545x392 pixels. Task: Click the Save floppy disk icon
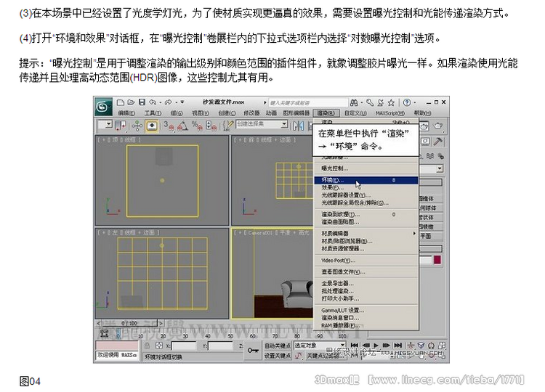(142, 102)
